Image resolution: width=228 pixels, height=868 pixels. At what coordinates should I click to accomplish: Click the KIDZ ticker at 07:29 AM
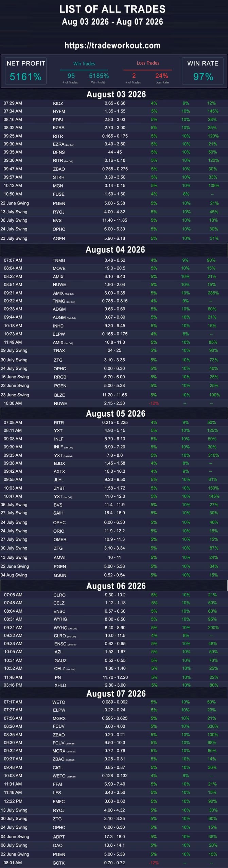tap(58, 103)
